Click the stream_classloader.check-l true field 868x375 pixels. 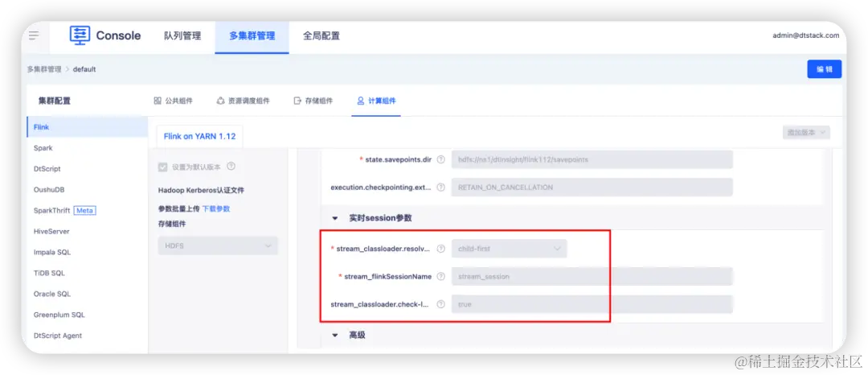(x=592, y=304)
